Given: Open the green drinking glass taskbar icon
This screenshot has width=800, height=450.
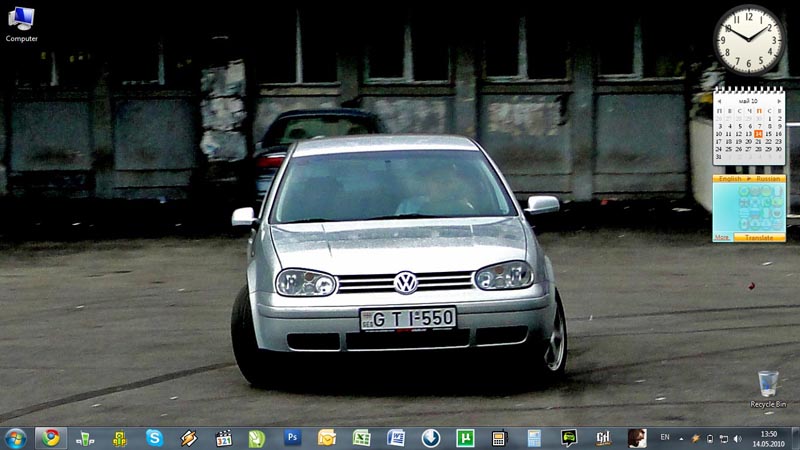Looking at the screenshot, I should tap(85, 438).
